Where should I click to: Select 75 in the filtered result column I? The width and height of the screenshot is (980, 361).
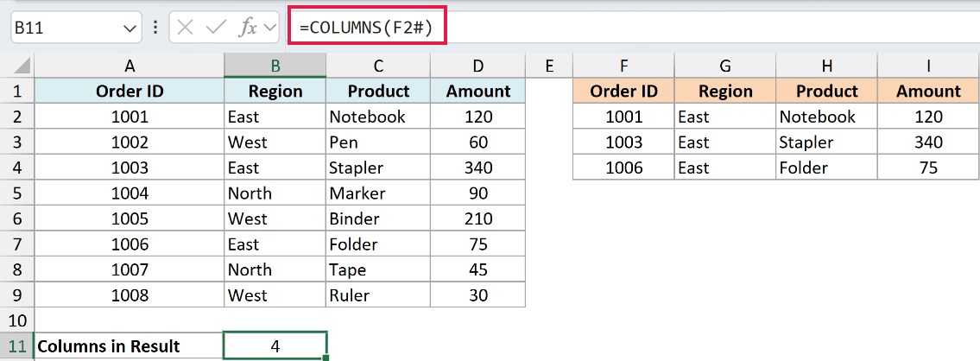pos(929,168)
